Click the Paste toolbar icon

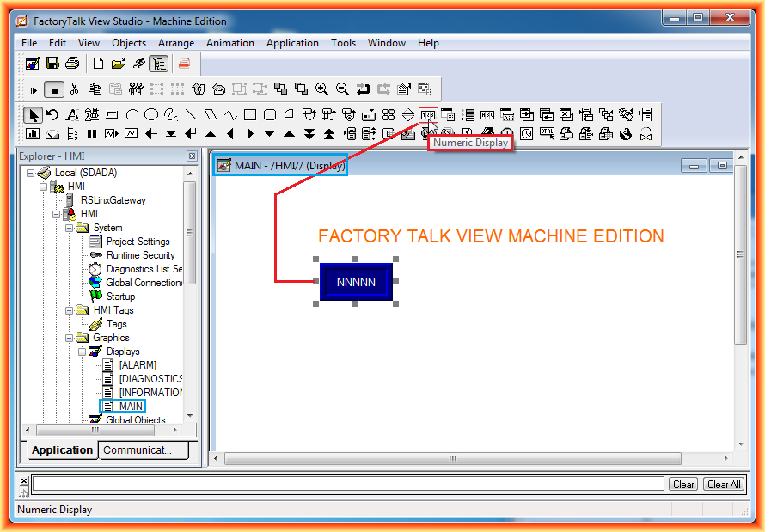pyautogui.click(x=115, y=89)
